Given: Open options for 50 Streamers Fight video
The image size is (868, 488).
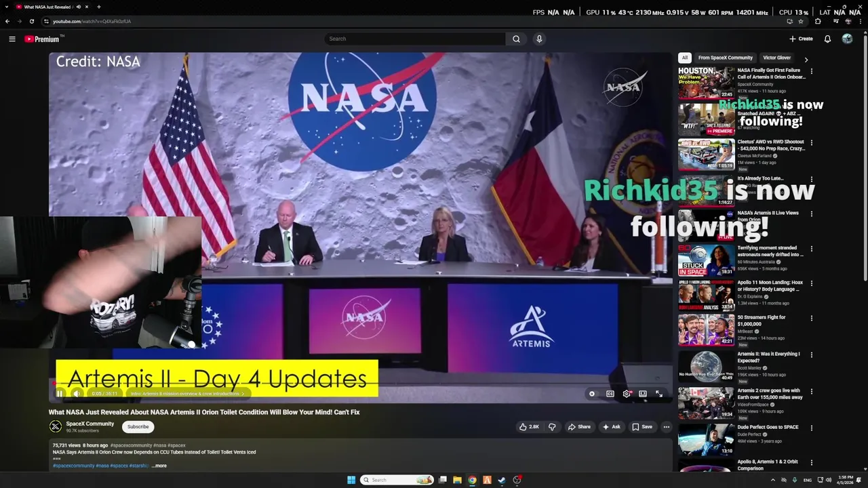Looking at the screenshot, I should (x=812, y=318).
